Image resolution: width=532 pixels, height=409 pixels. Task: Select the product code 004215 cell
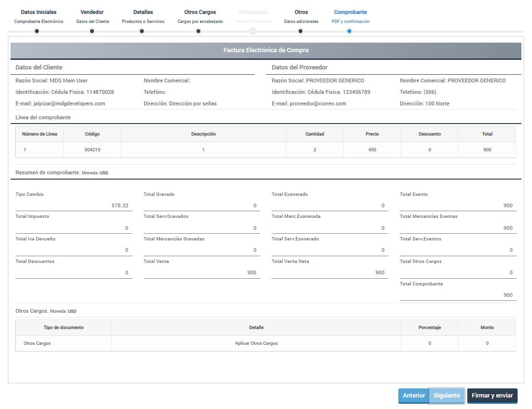(x=92, y=150)
